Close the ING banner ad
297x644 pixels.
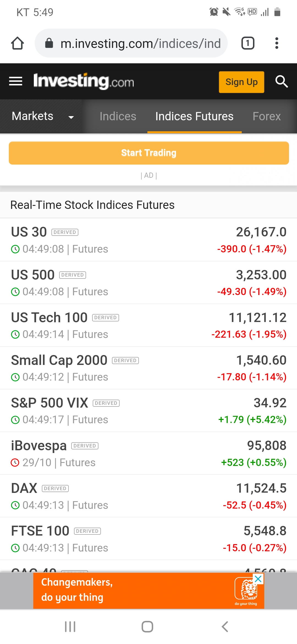[258, 579]
